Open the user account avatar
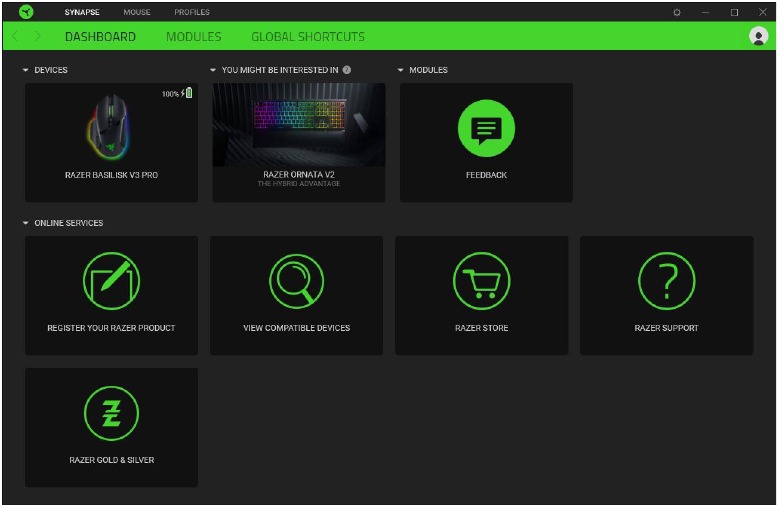This screenshot has height=505, width=777. pyautogui.click(x=758, y=36)
